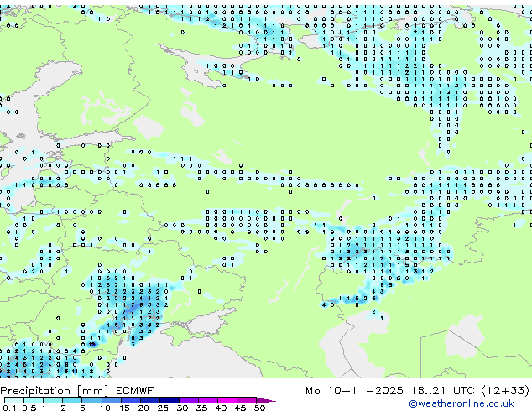Pick the 15–20 mm blue legend box

pyautogui.click(x=131, y=400)
